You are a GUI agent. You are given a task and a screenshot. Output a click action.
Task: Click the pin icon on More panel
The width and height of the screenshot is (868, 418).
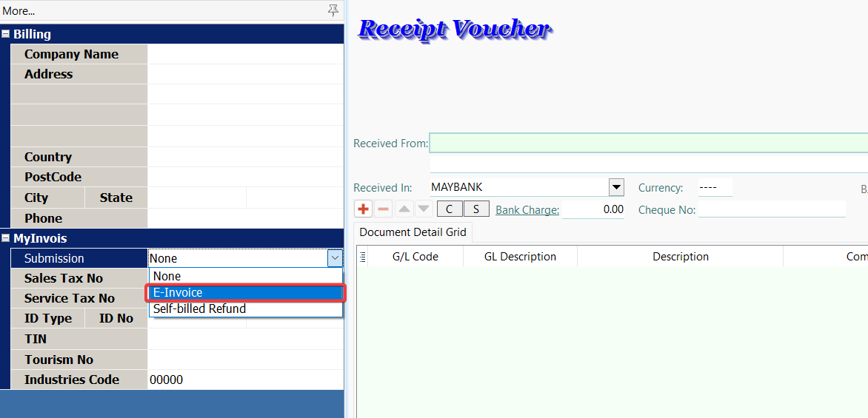click(333, 10)
